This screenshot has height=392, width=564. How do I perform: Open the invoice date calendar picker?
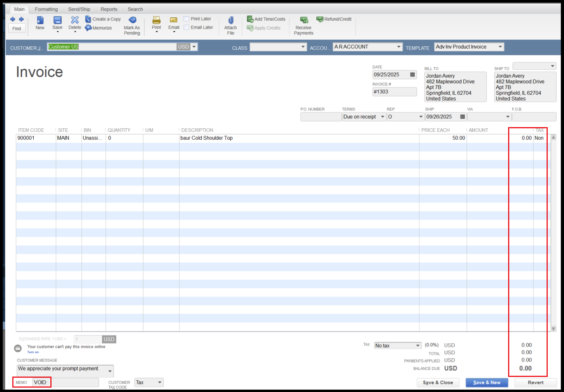[x=412, y=75]
